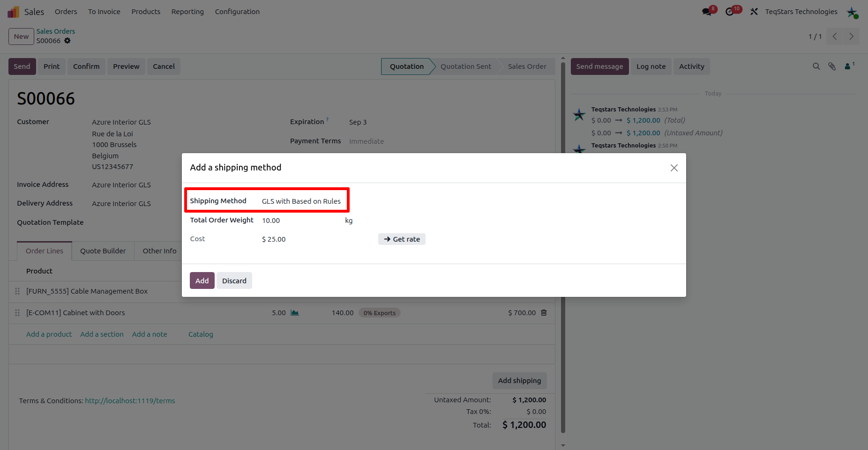Schedule an Activity in chatter
Image resolution: width=868 pixels, height=450 pixels.
[x=692, y=66]
